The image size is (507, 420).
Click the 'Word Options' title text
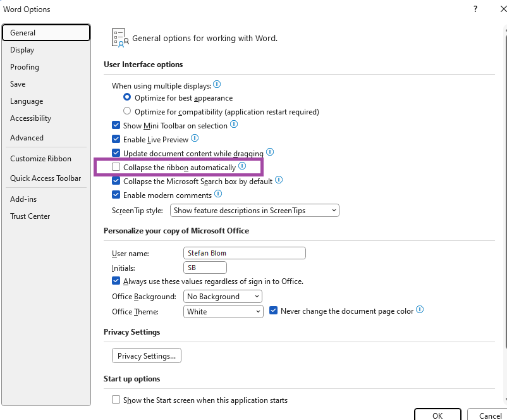(27, 9)
